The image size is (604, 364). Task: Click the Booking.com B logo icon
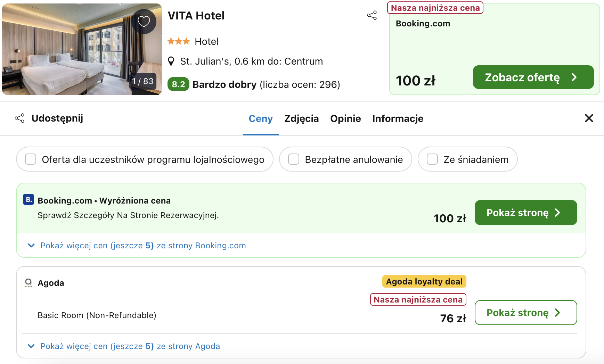[28, 200]
